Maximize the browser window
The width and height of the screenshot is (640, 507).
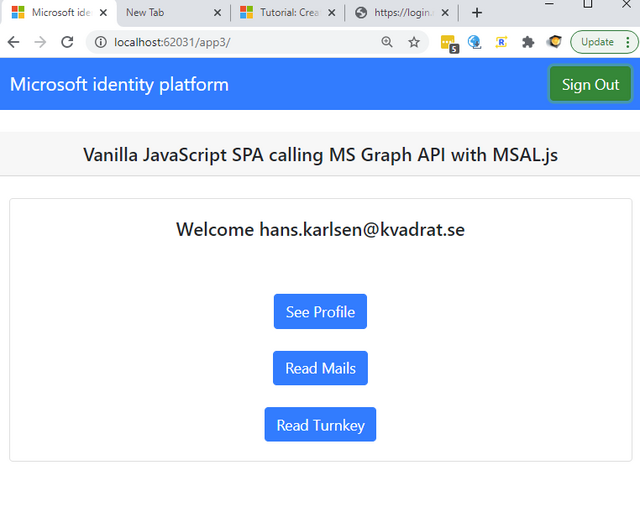[588, 4]
